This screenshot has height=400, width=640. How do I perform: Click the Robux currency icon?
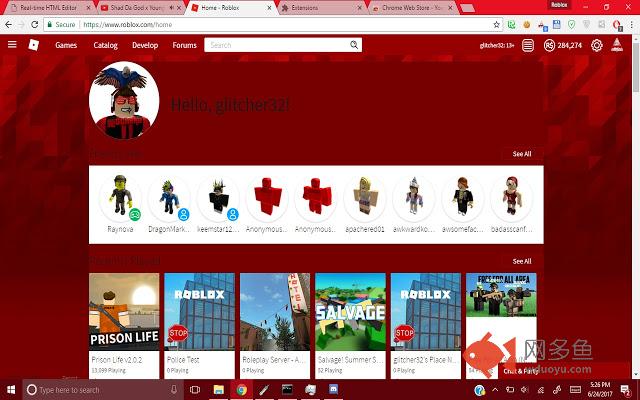pos(549,45)
